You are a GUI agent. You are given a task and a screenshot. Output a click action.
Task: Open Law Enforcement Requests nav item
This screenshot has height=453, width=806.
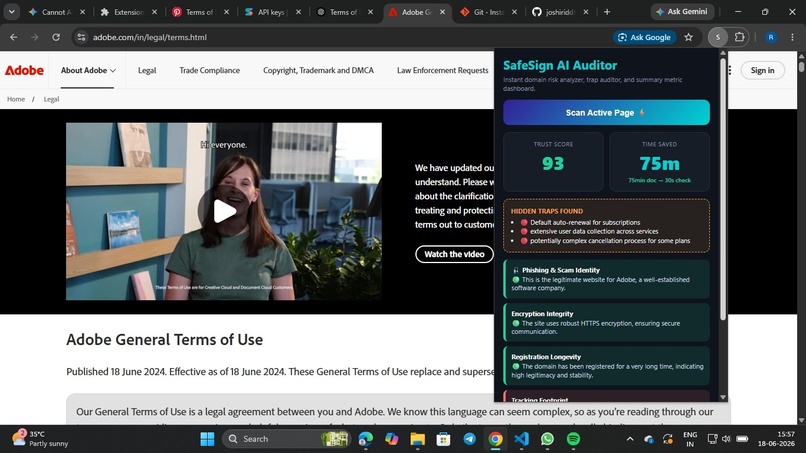pyautogui.click(x=443, y=70)
